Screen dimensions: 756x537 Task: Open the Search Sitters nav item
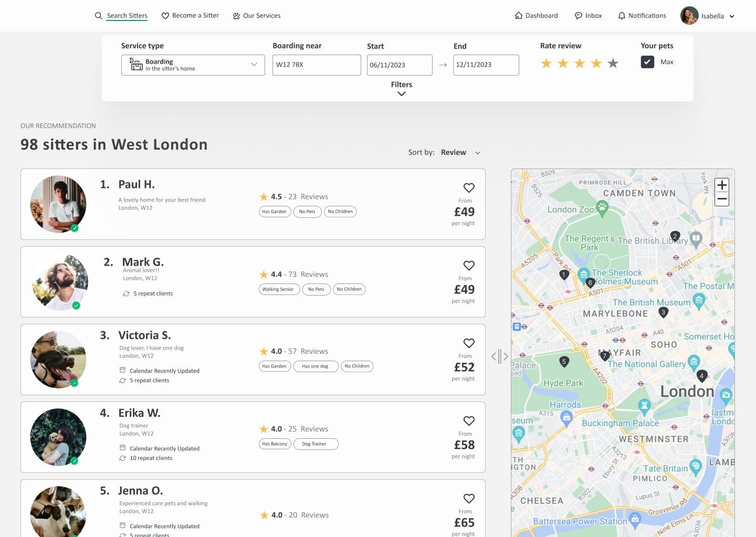(127, 16)
